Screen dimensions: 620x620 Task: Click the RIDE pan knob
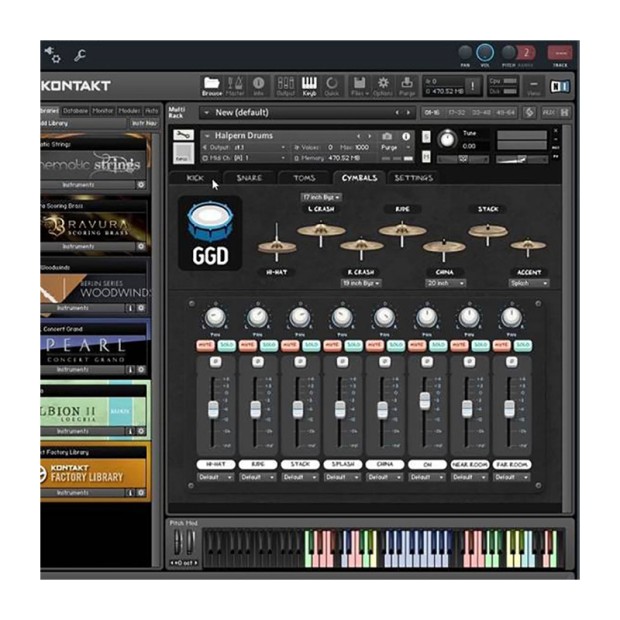coord(257,317)
